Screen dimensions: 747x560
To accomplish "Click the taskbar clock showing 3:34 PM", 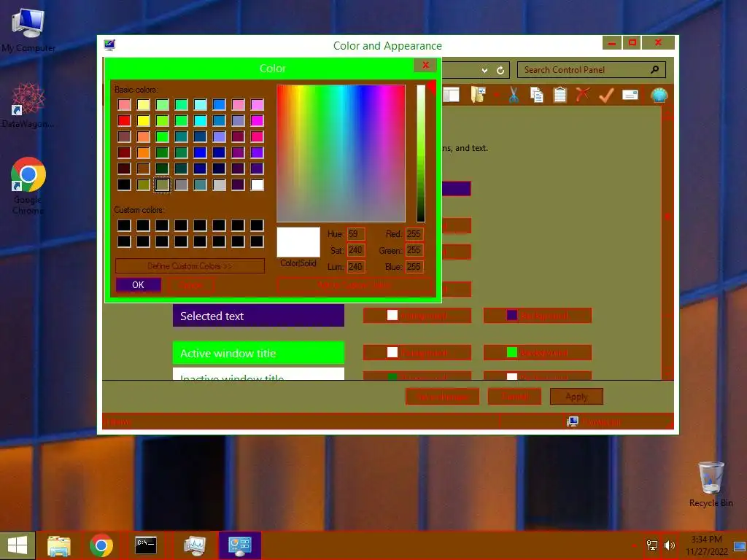I will coord(706,545).
